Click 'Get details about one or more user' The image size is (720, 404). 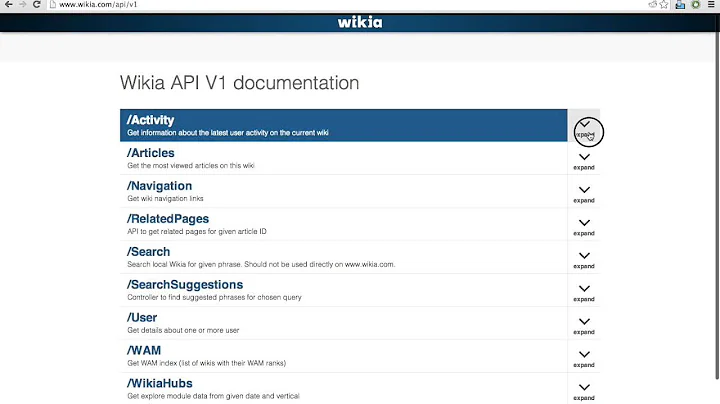tap(183, 330)
